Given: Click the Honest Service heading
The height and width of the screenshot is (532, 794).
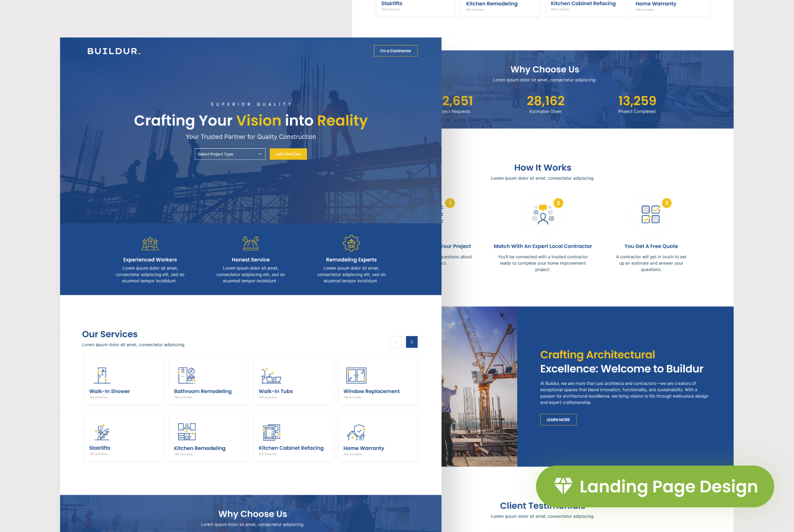Looking at the screenshot, I should click(x=251, y=260).
